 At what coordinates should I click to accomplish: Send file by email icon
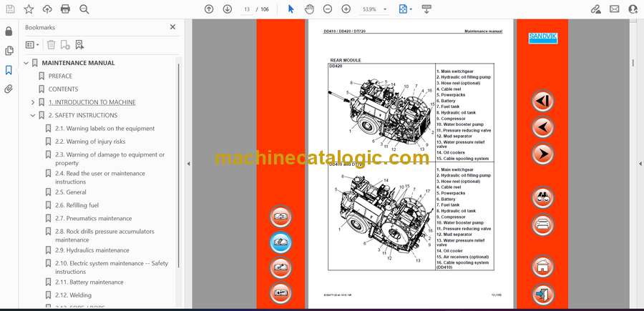click(x=615, y=9)
